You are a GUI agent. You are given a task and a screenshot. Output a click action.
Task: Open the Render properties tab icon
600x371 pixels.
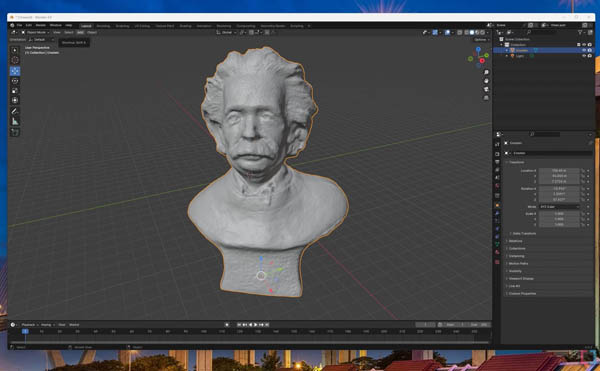[x=497, y=154]
